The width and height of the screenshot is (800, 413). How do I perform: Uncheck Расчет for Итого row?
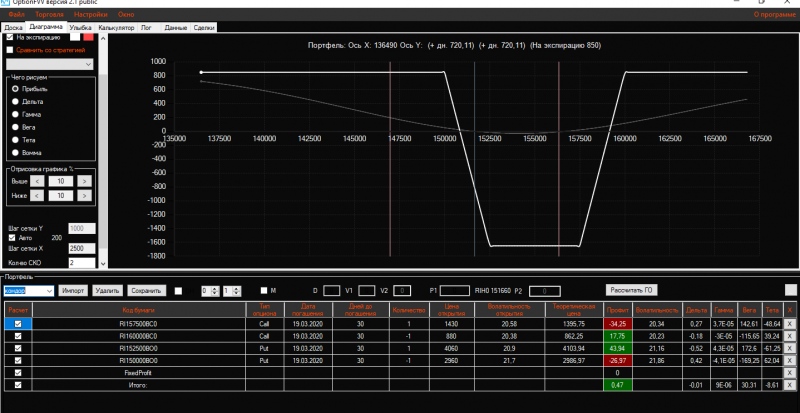click(18, 385)
